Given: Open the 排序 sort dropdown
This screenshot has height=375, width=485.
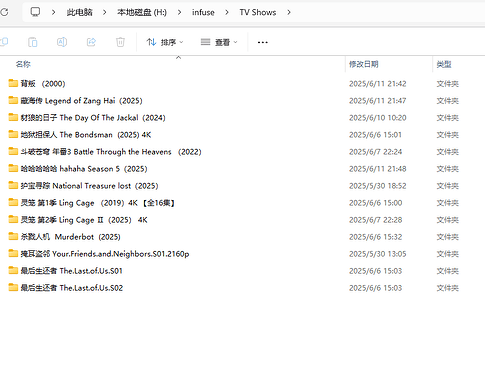Looking at the screenshot, I should coord(165,42).
